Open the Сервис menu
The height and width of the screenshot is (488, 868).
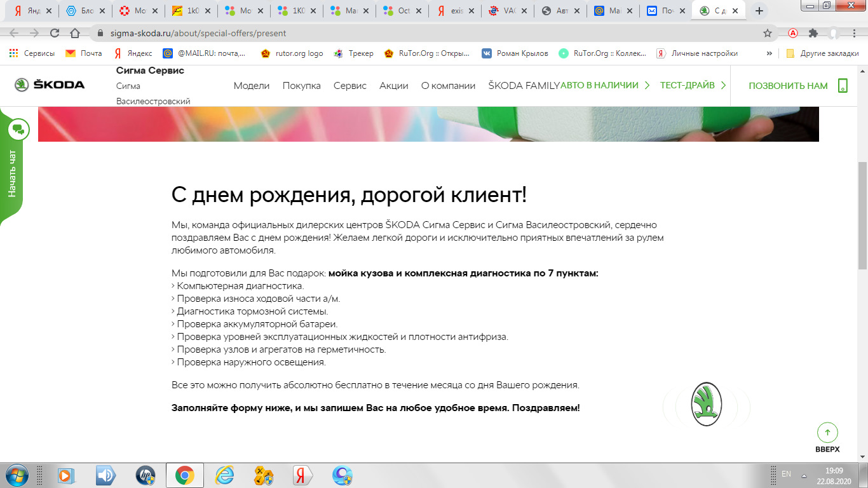click(350, 86)
